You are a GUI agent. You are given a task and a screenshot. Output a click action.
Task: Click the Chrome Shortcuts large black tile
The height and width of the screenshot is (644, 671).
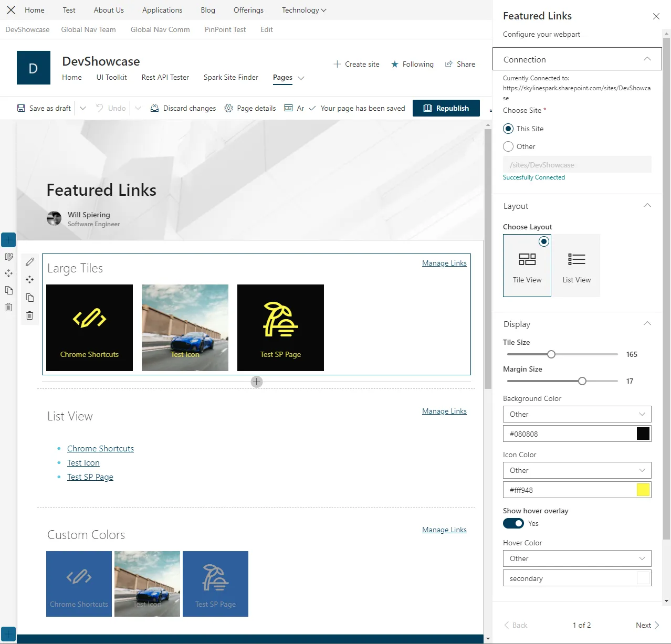point(89,328)
